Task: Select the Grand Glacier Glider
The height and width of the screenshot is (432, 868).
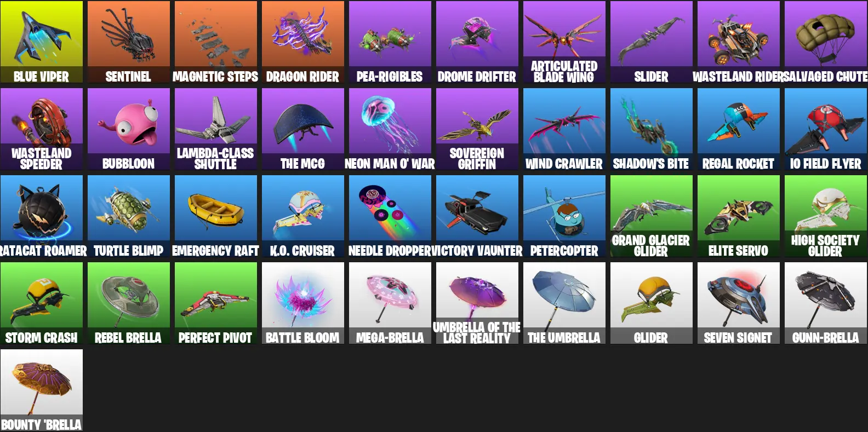Action: [652, 216]
